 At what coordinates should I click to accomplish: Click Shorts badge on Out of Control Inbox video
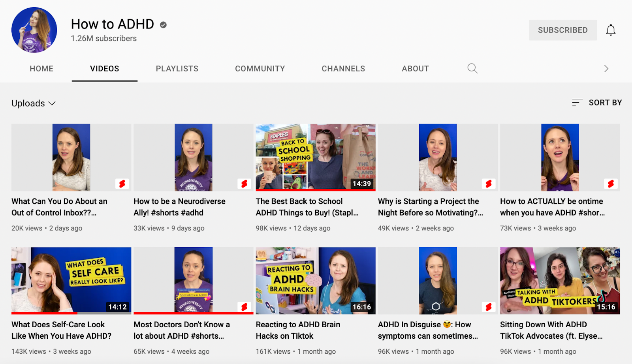coord(122,184)
